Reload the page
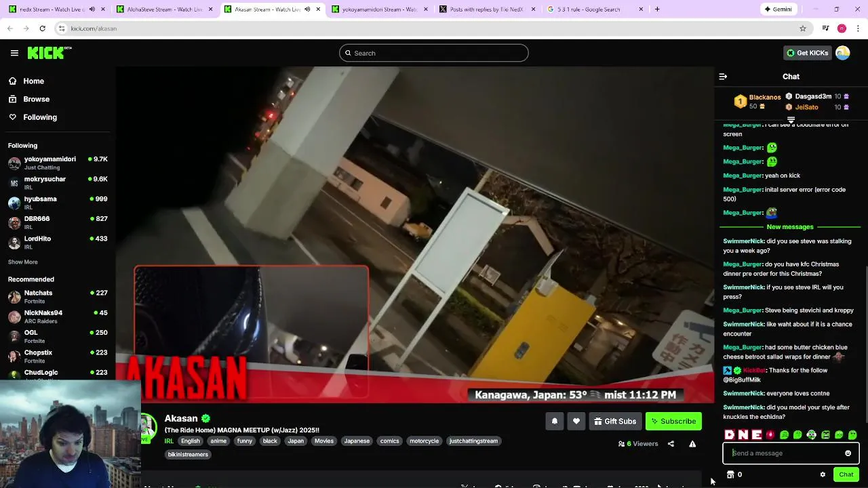The image size is (868, 488). point(42,28)
